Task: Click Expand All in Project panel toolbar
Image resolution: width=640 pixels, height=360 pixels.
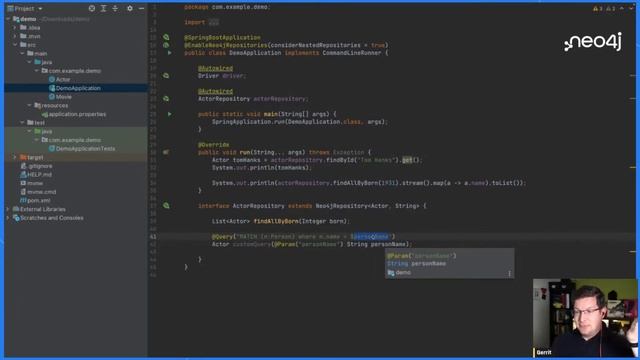Action: pyautogui.click(x=103, y=8)
